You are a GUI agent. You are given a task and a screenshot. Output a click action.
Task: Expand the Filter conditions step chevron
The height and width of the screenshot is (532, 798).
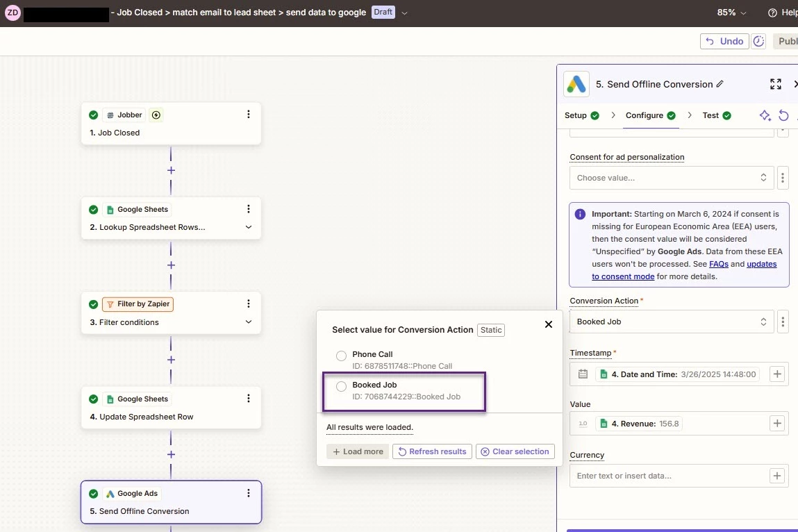click(249, 322)
